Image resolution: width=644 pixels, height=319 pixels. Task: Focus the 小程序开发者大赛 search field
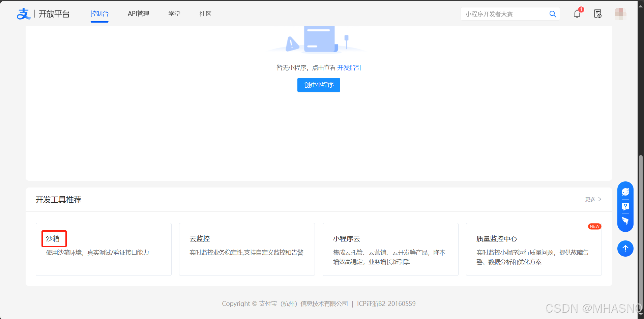pyautogui.click(x=510, y=14)
